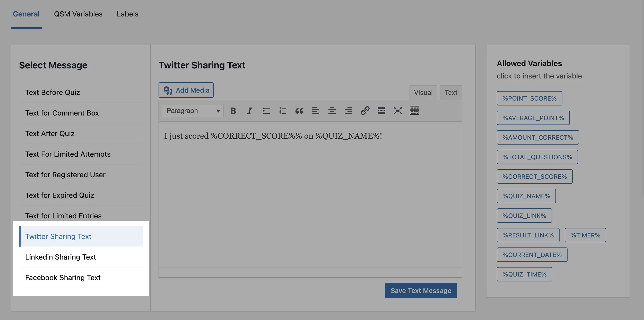Apply italic formatting

coord(249,111)
